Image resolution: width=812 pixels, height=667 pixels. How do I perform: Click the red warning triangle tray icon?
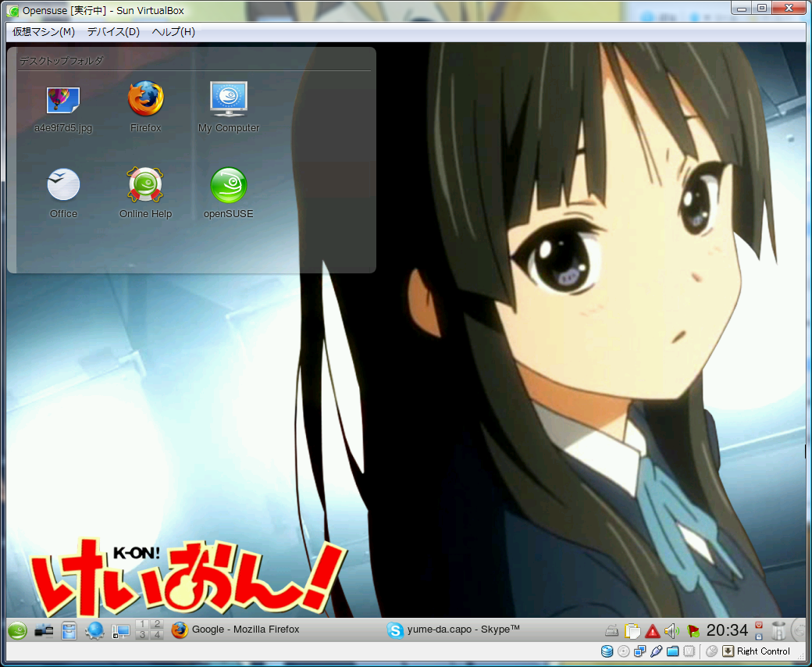point(653,631)
